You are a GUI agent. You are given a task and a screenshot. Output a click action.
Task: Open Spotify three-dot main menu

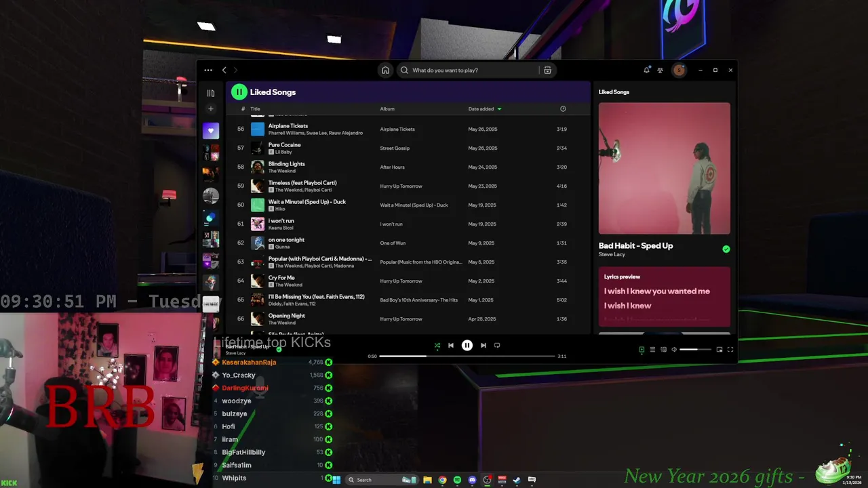208,70
